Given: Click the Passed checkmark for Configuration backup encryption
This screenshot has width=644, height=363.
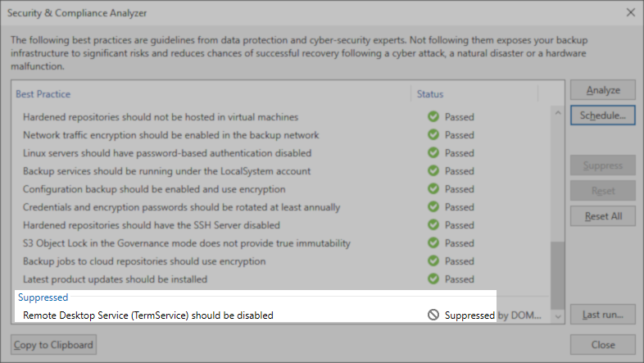Looking at the screenshot, I should pyautogui.click(x=433, y=189).
